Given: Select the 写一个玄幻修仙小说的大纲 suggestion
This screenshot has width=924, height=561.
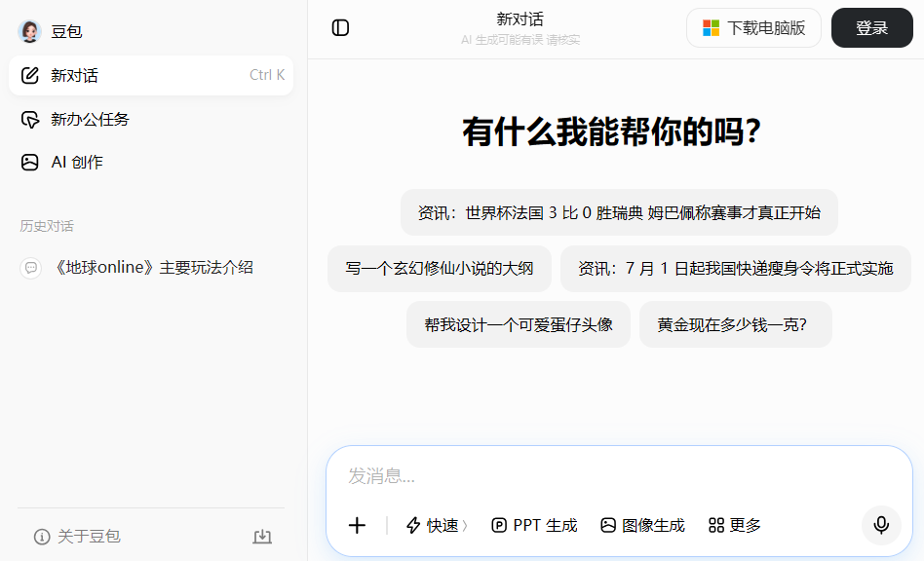Looking at the screenshot, I should pyautogui.click(x=439, y=269).
